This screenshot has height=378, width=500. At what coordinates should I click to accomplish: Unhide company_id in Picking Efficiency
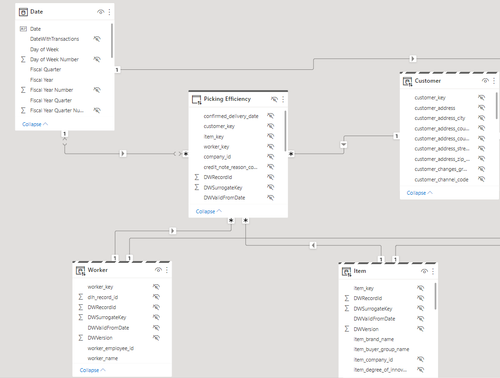(x=271, y=157)
